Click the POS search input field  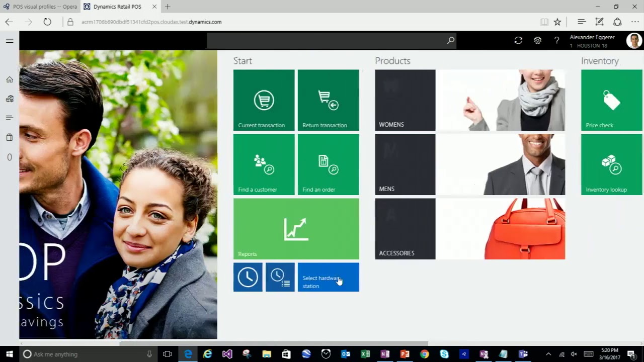click(326, 41)
